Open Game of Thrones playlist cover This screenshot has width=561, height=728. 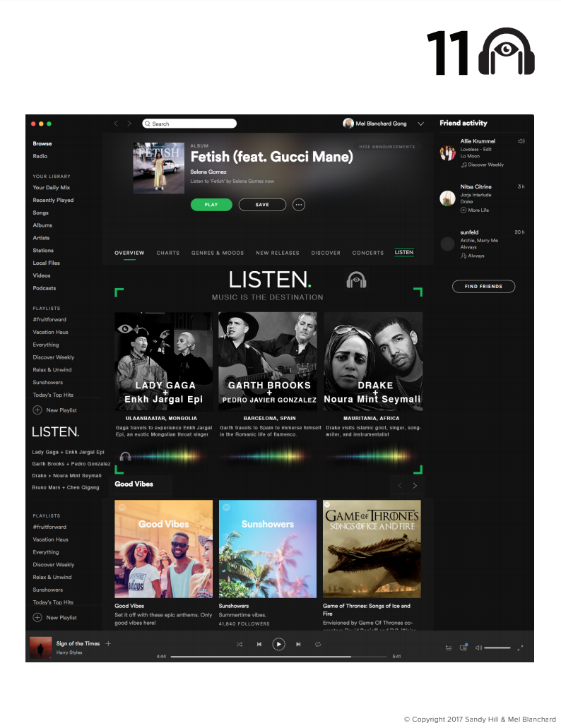(x=372, y=549)
